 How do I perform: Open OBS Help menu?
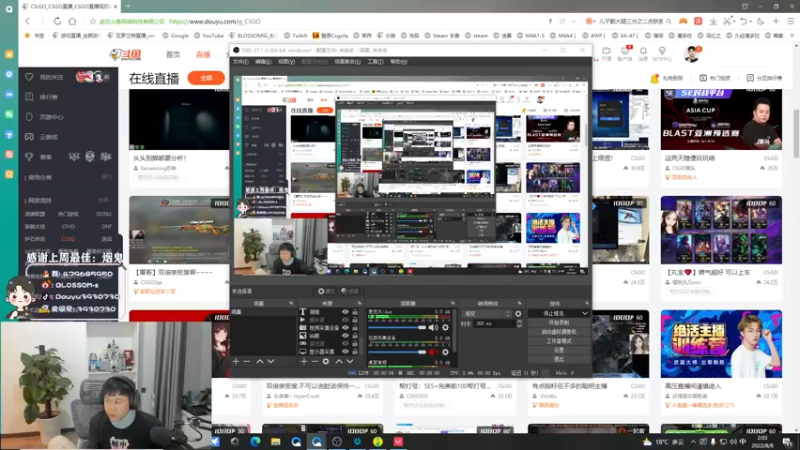[x=398, y=62]
